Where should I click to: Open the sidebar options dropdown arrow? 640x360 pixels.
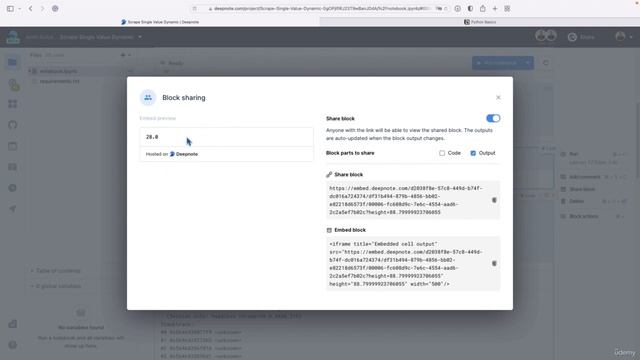(19, 9)
